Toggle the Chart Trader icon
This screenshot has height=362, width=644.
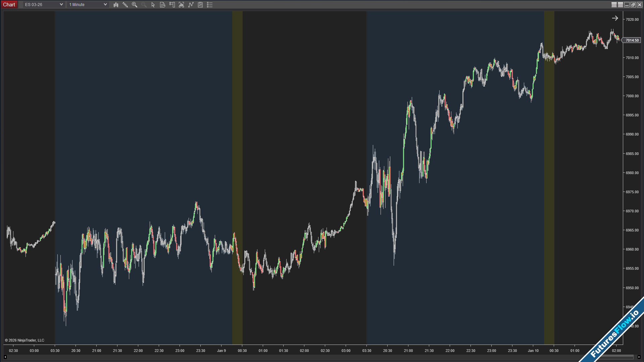click(172, 5)
